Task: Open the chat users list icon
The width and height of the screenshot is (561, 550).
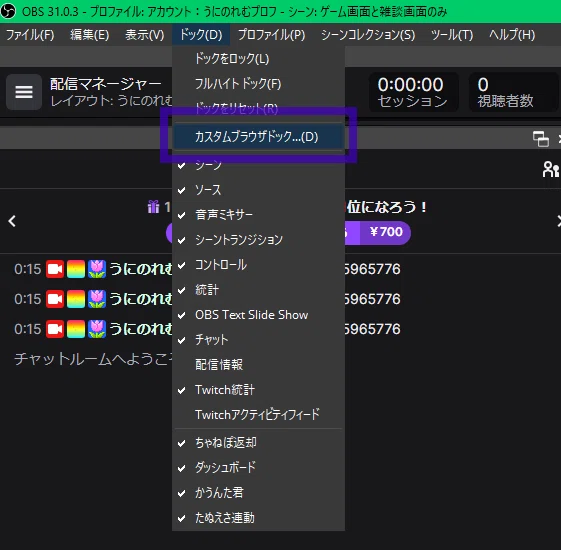Action: [x=551, y=169]
